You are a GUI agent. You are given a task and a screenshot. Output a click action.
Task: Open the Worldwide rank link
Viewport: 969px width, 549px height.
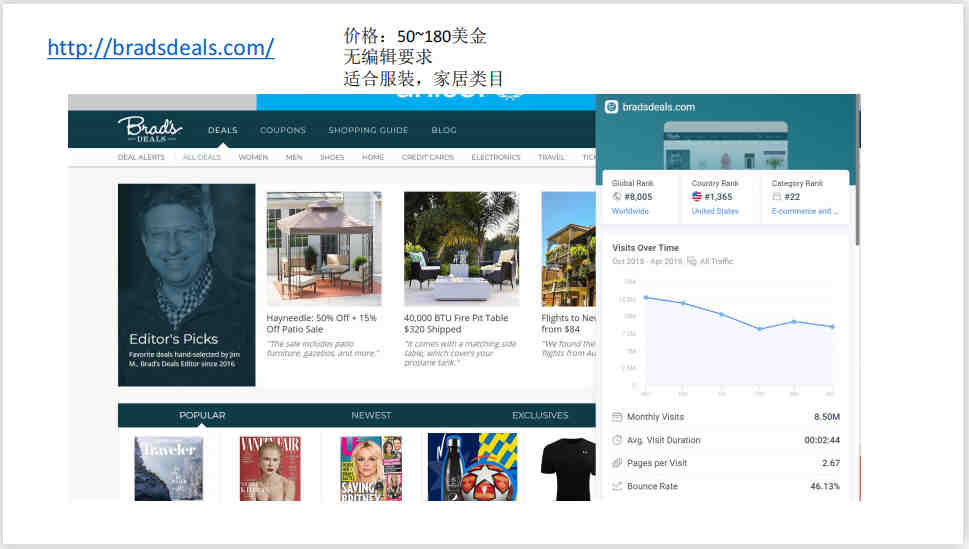click(630, 211)
